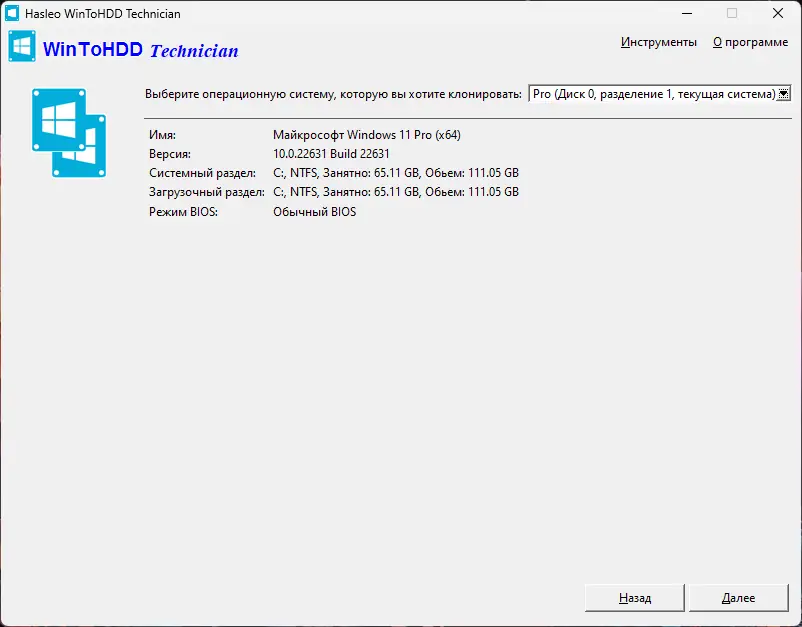
Task: Click the Загрузочный раздел value text
Action: 396,192
